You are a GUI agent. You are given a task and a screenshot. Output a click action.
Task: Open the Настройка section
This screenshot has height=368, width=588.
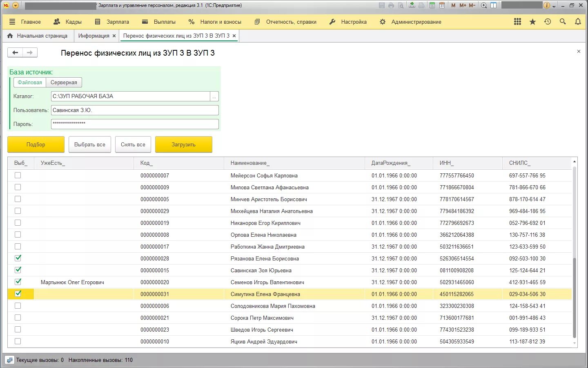348,22
